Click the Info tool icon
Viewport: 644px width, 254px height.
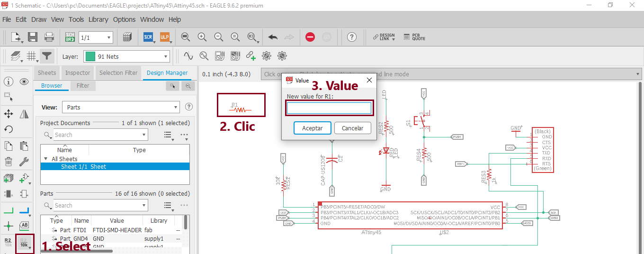click(x=8, y=82)
